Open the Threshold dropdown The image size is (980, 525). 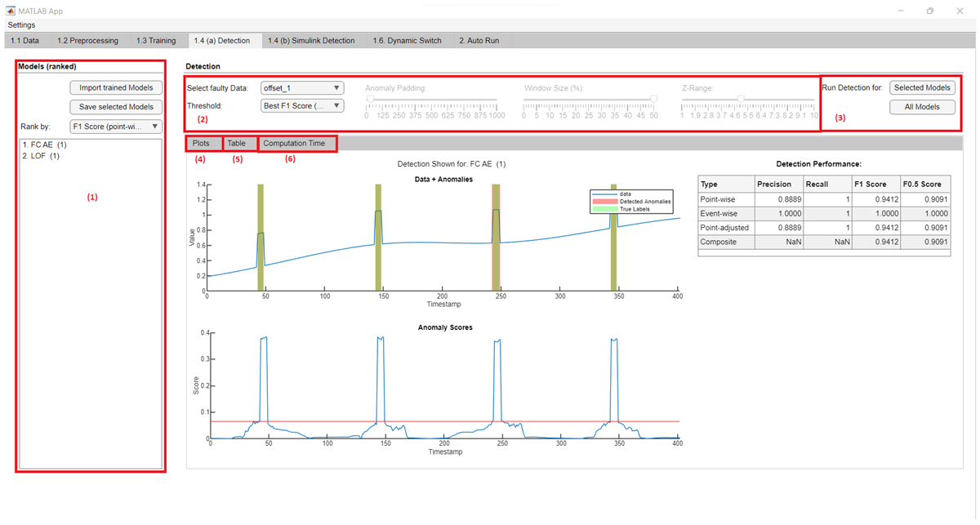[x=302, y=105]
